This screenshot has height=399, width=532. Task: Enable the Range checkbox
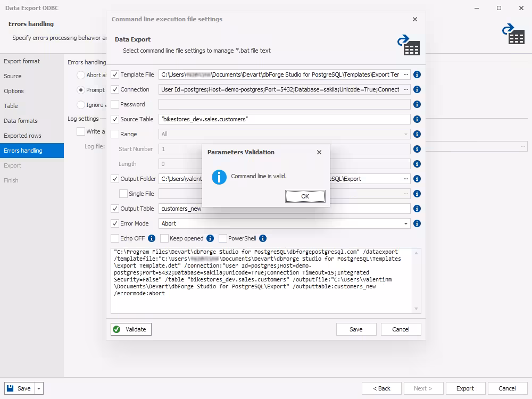click(115, 135)
